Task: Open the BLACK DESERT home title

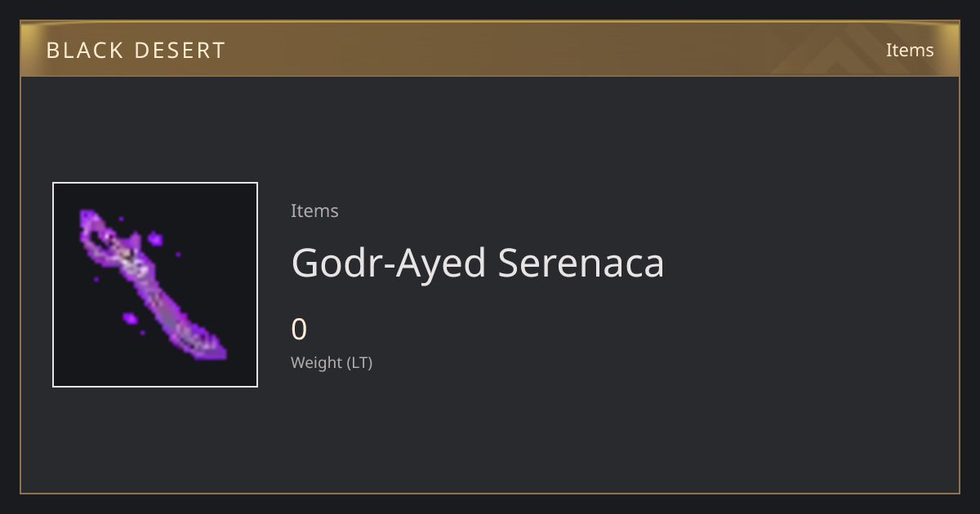Action: [x=136, y=51]
